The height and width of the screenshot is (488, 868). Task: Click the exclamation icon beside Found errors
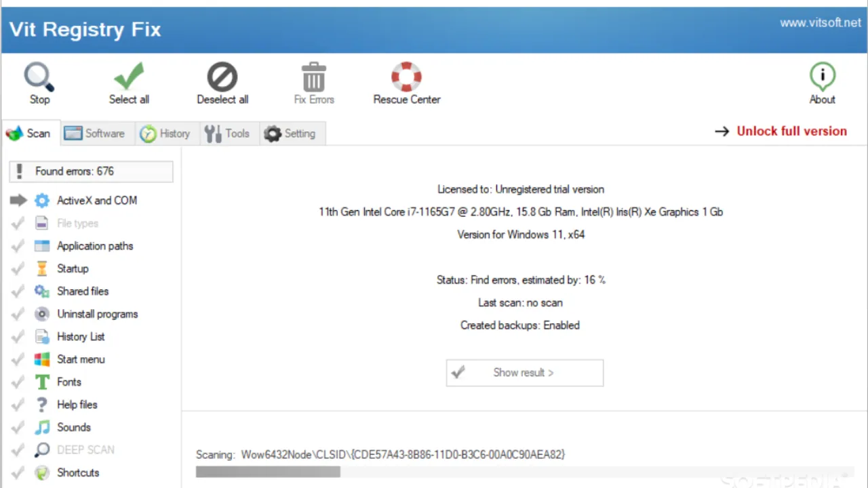click(x=20, y=171)
